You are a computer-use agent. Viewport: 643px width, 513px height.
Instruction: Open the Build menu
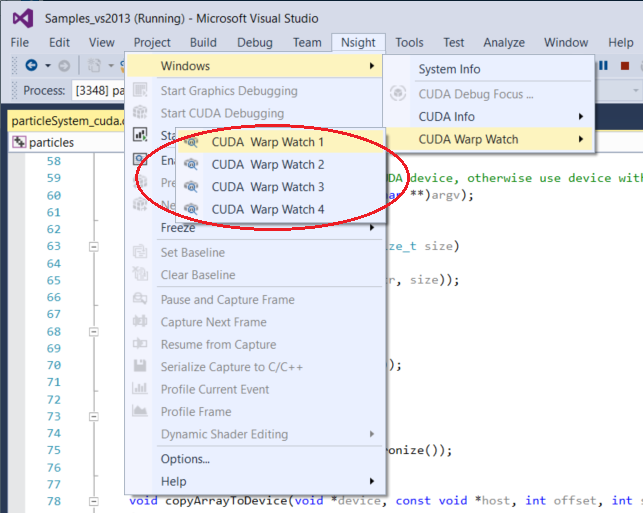click(203, 42)
